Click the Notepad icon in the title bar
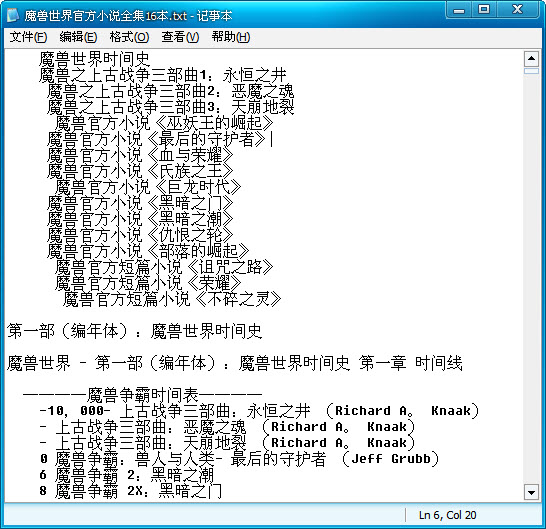Viewport: 546px width, 529px height. click(x=13, y=15)
